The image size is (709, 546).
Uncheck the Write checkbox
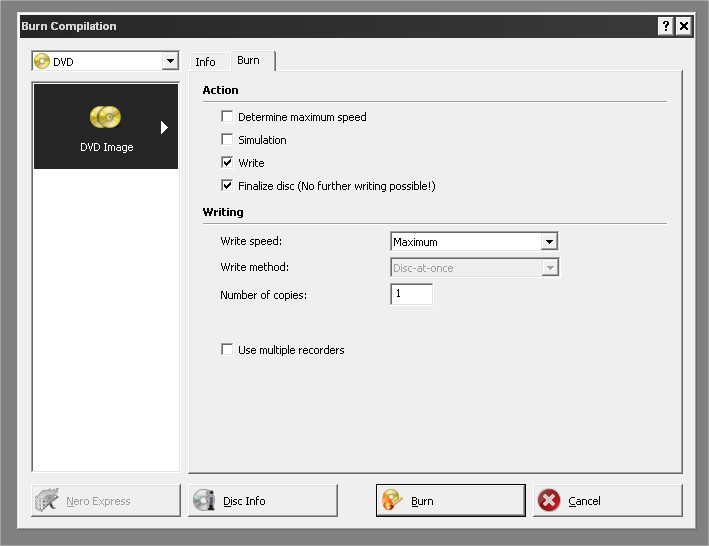227,162
